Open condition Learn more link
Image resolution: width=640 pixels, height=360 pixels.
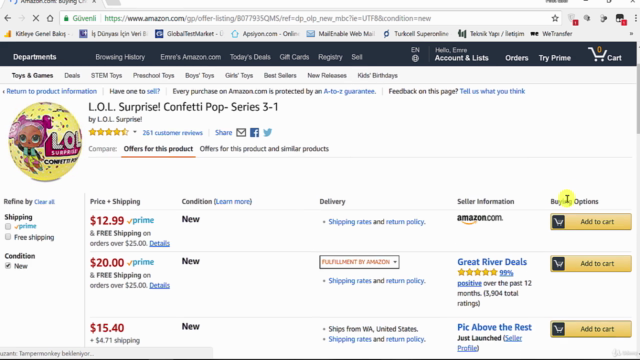click(233, 202)
